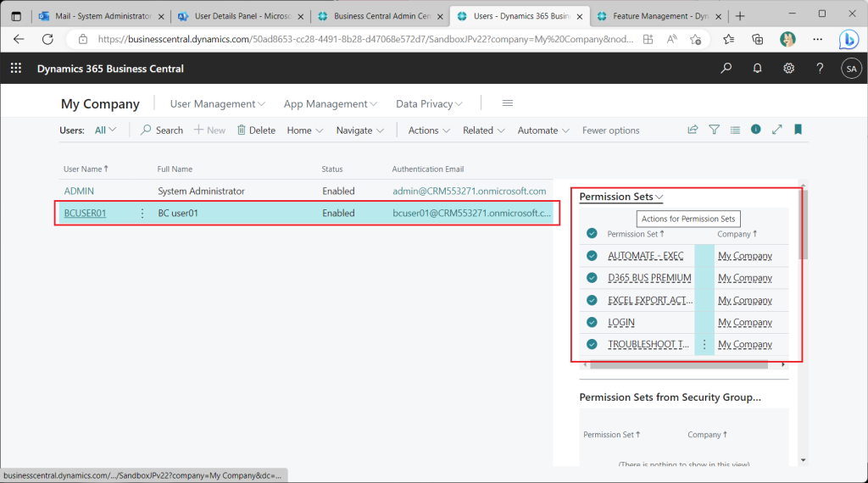The image size is (868, 483).
Task: Open the notifications bell
Action: pos(757,68)
